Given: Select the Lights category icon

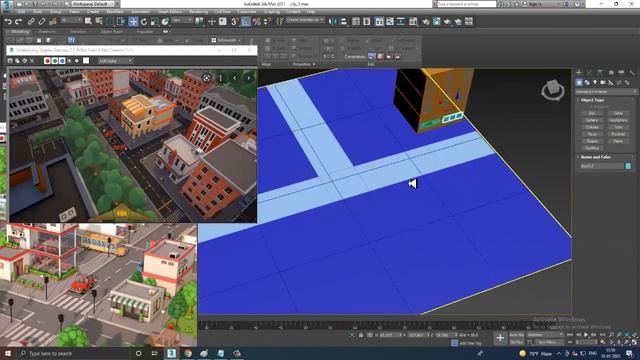Looking at the screenshot, I should click(595, 82).
